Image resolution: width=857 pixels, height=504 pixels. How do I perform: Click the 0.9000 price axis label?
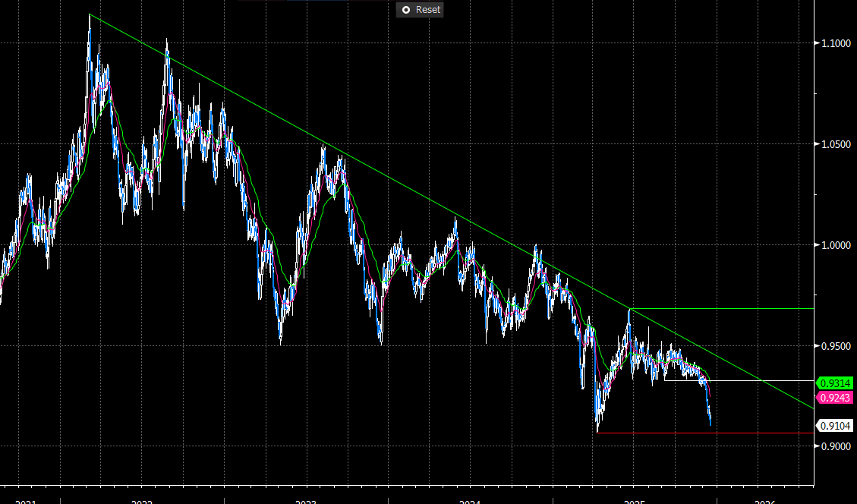pyautogui.click(x=835, y=446)
